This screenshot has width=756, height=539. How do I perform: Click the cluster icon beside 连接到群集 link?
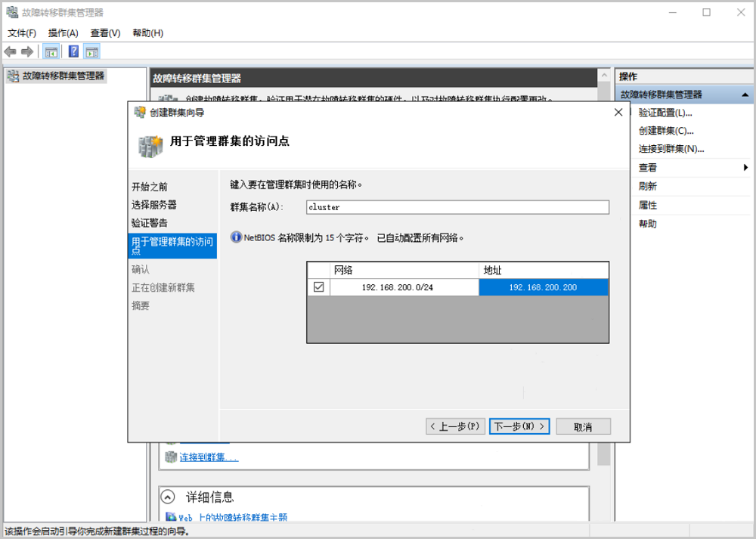[170, 457]
